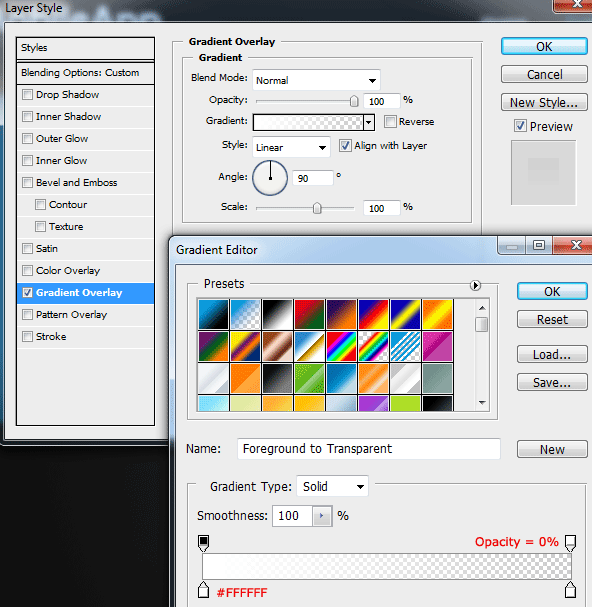
Task: Select the right 0% opacity stop
Action: (570, 543)
